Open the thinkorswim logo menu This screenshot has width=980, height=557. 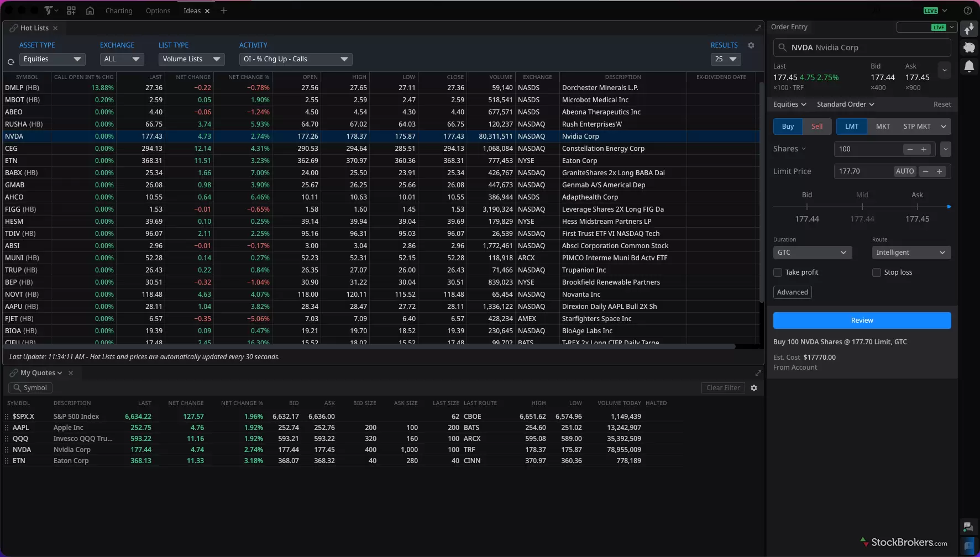[x=50, y=10]
